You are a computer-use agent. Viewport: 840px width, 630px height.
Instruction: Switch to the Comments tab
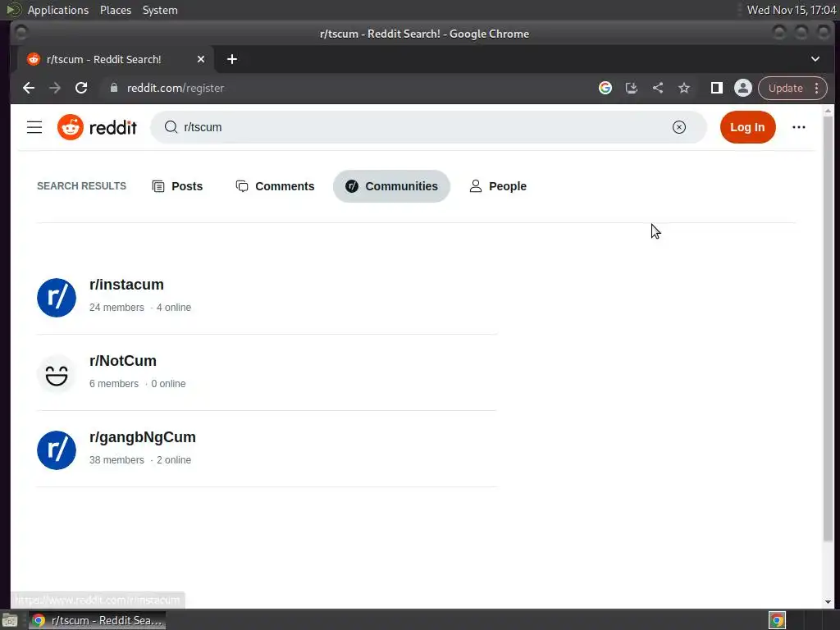pyautogui.click(x=275, y=186)
